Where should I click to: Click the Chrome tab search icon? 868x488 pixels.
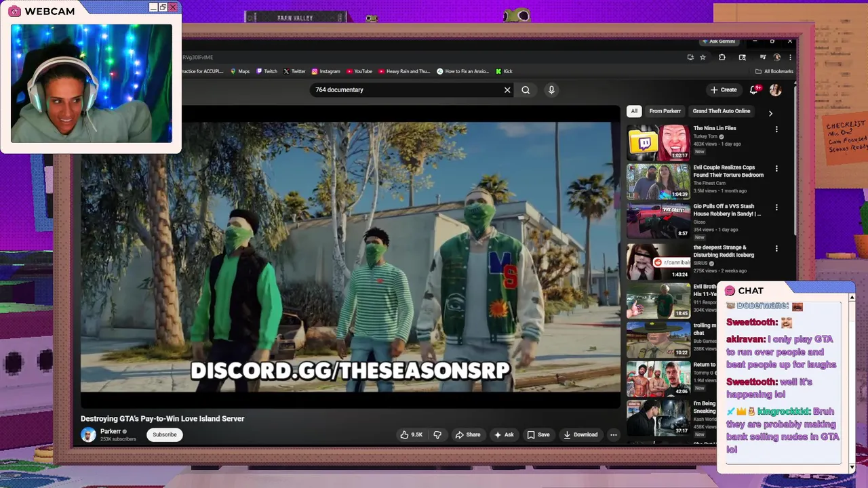click(x=743, y=57)
